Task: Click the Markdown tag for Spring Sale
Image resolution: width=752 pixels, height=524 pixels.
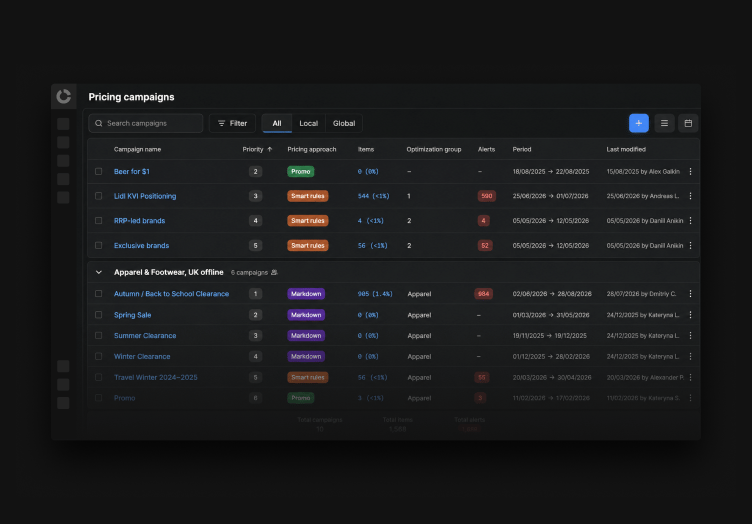Action: [x=306, y=315]
